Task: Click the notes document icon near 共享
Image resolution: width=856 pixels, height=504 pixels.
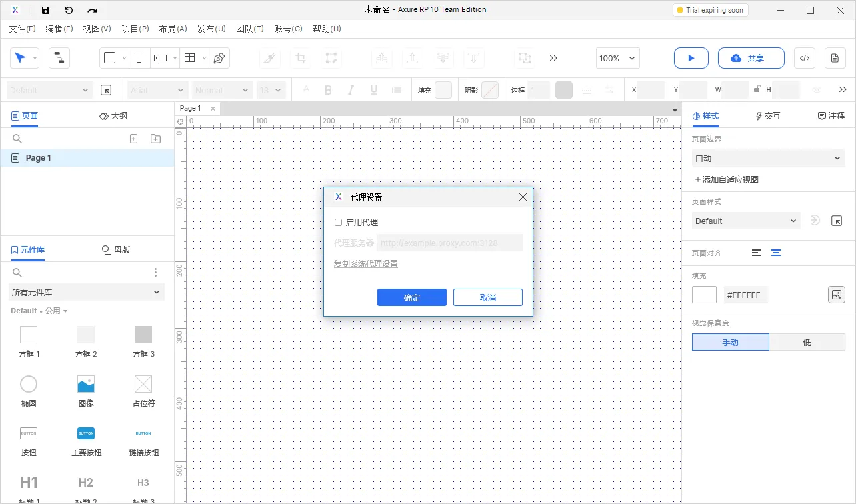Action: coord(835,58)
